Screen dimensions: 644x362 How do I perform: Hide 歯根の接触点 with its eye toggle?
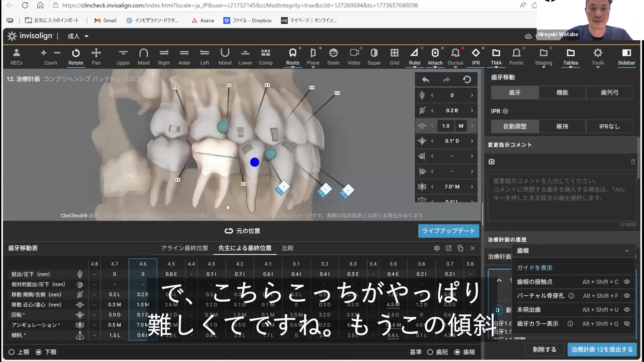point(627,282)
